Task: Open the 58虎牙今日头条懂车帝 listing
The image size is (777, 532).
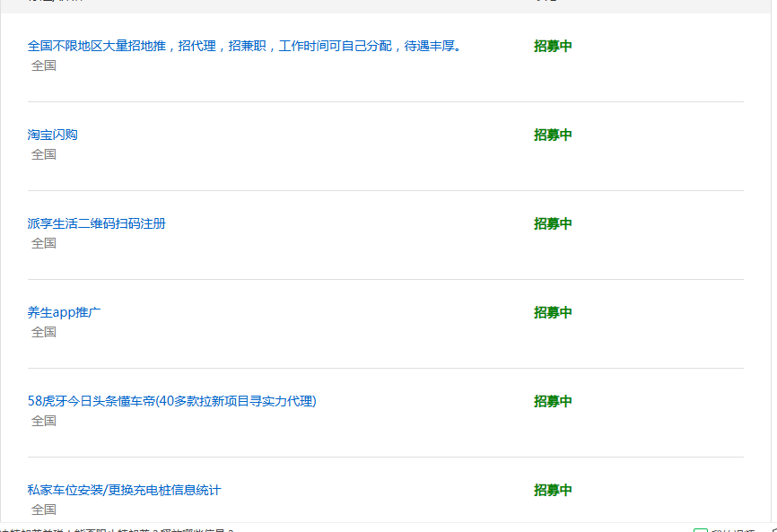Action: pyautogui.click(x=170, y=401)
